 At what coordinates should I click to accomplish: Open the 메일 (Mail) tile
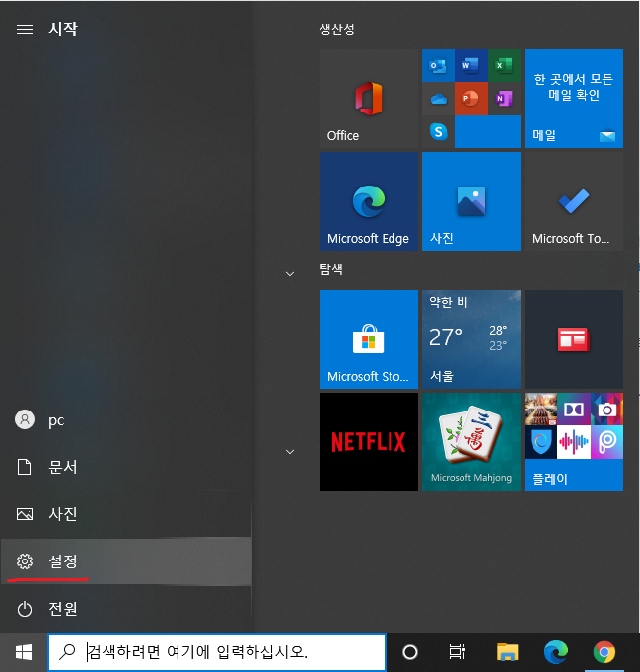pyautogui.click(x=574, y=99)
